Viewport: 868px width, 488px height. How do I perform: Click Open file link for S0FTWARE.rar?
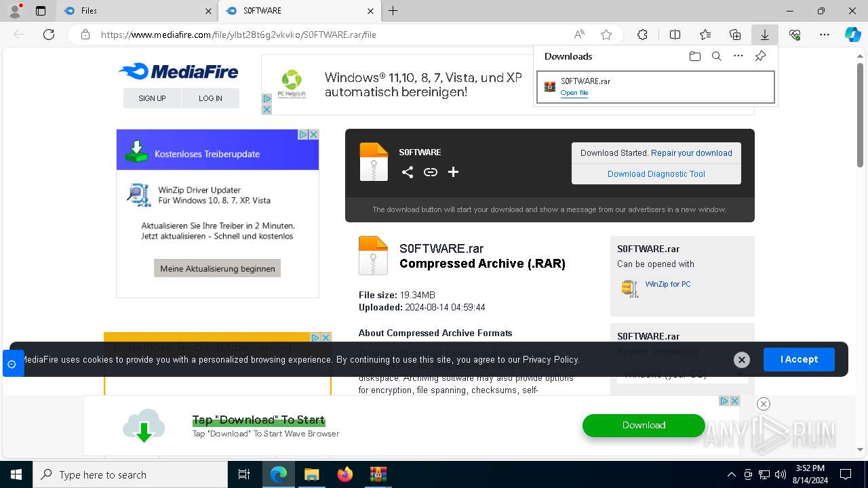coord(574,93)
